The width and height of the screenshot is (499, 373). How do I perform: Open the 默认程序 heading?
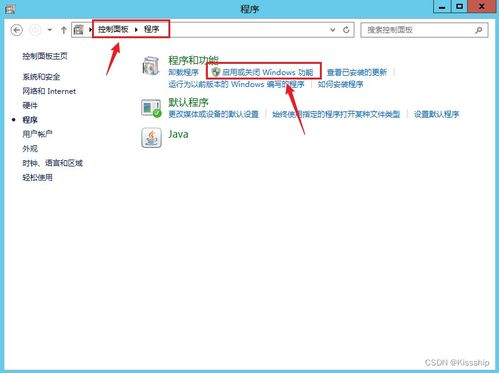pyautogui.click(x=188, y=102)
